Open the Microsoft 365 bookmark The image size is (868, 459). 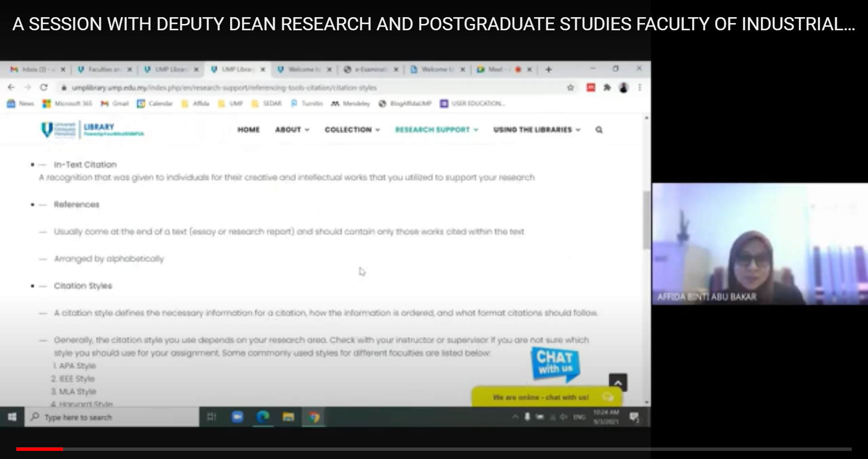67,103
